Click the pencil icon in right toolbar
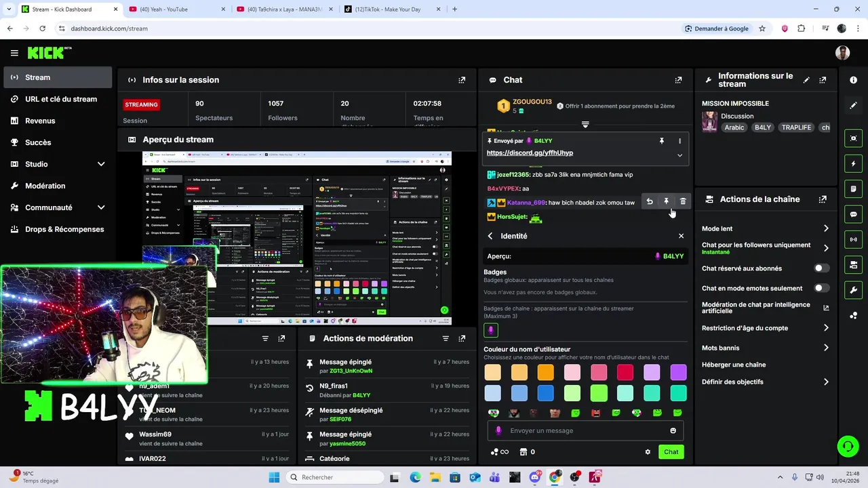This screenshot has height=488, width=868. pyautogui.click(x=853, y=106)
